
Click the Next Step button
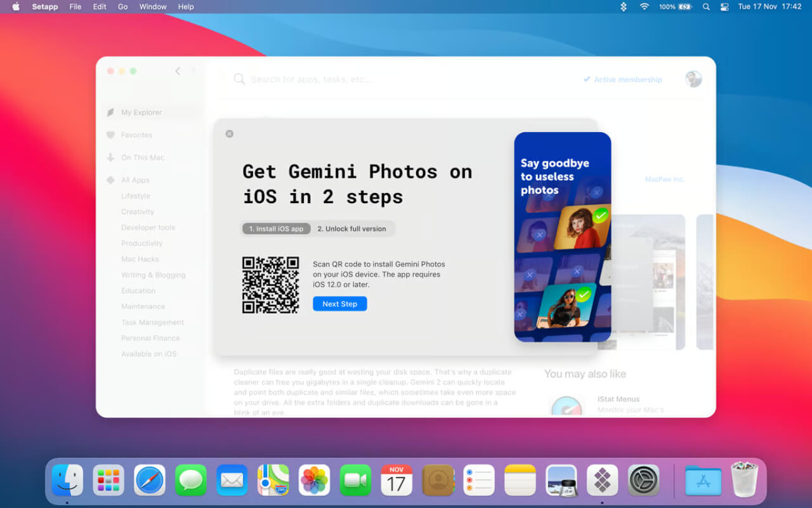[x=340, y=304]
